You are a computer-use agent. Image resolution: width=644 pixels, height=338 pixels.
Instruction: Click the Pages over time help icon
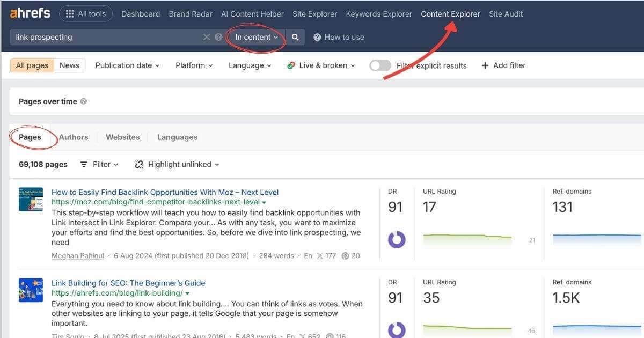84,101
